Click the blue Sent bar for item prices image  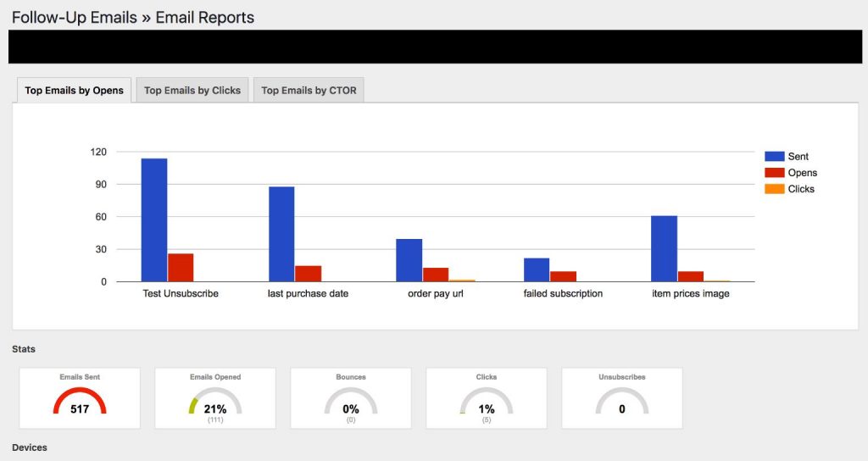coord(664,248)
